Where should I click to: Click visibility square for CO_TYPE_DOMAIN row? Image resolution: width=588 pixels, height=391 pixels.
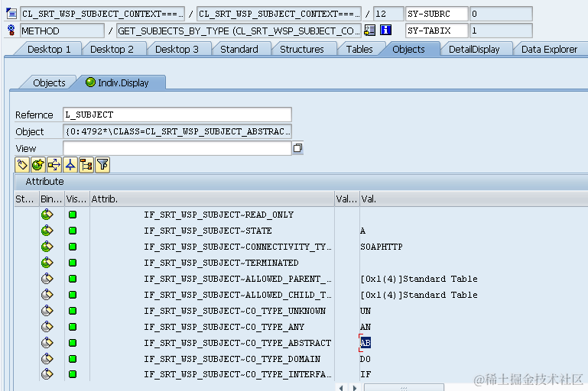coord(73,359)
